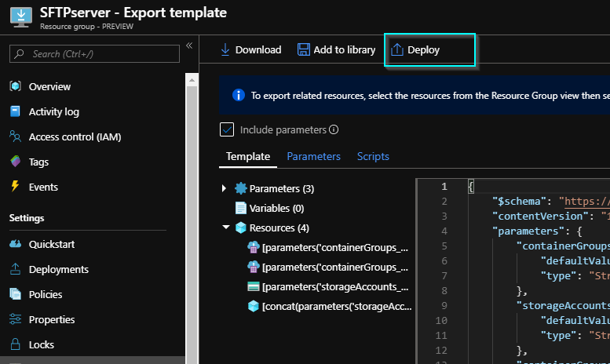Click the Download toolbar button
This screenshot has width=610, height=364.
[x=250, y=49]
